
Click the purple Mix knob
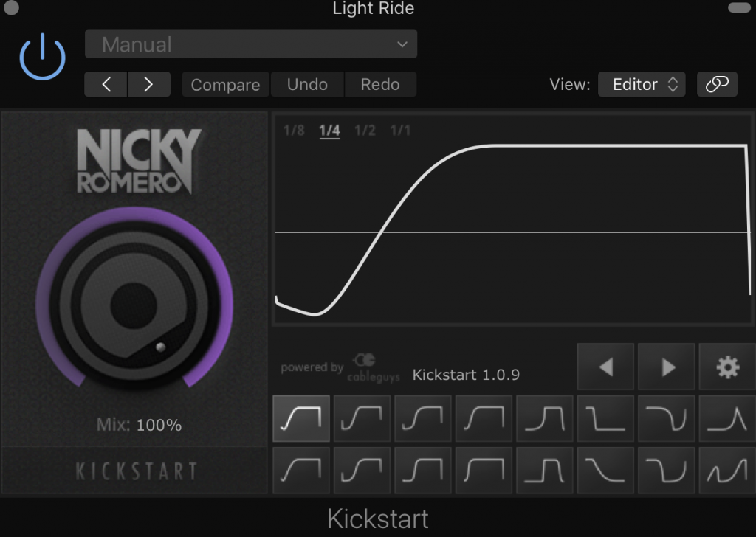click(x=134, y=305)
